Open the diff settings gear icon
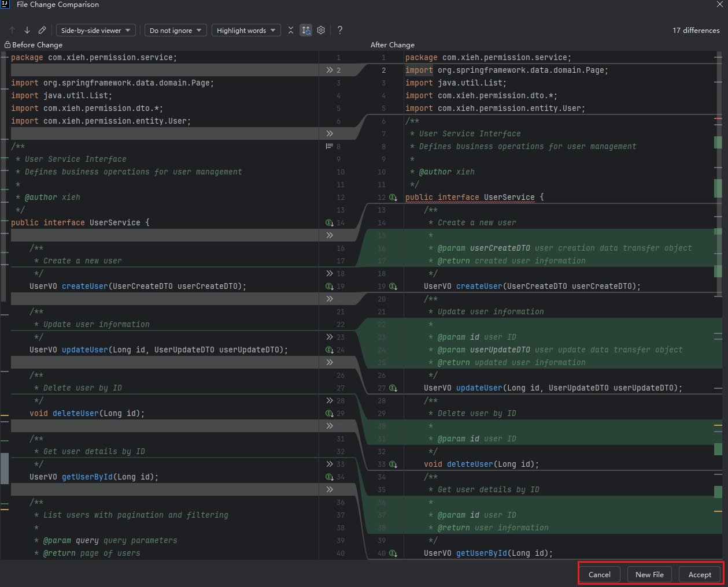This screenshot has height=587, width=728. tap(321, 30)
